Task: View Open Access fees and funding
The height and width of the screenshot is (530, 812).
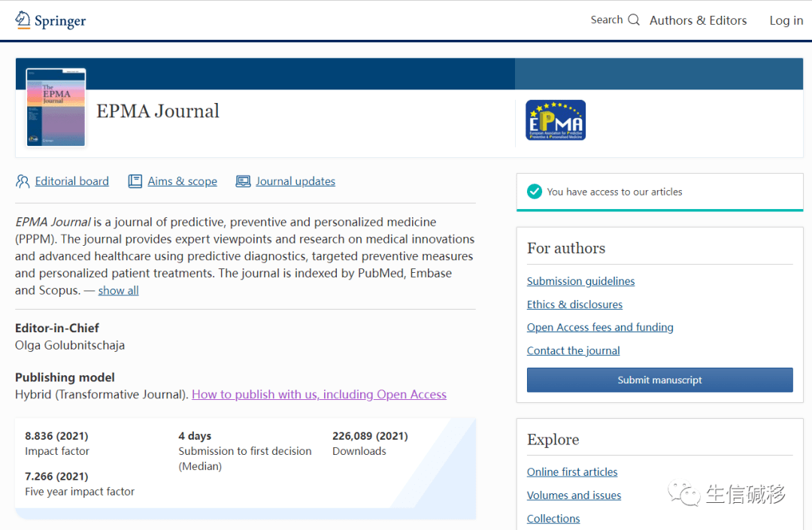Action: click(600, 327)
